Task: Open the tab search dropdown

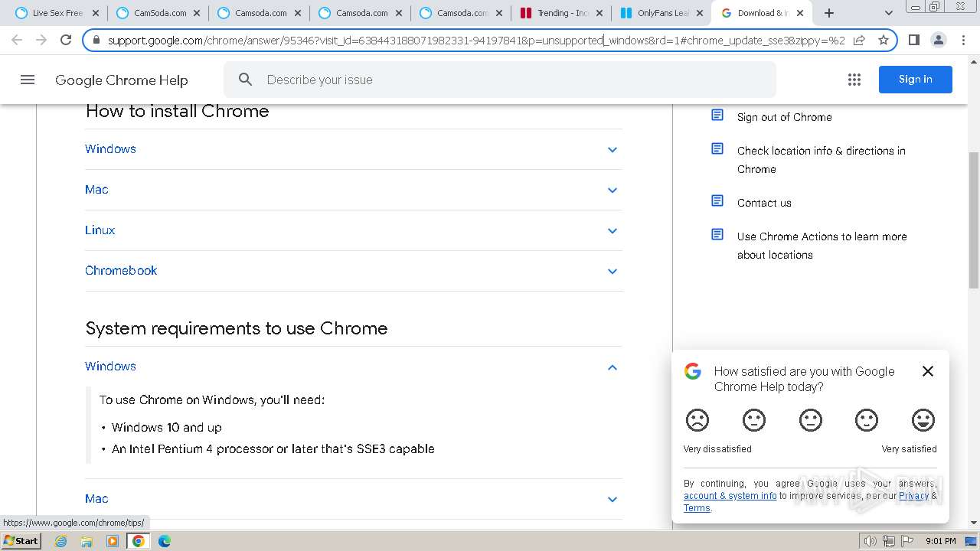Action: pyautogui.click(x=889, y=13)
